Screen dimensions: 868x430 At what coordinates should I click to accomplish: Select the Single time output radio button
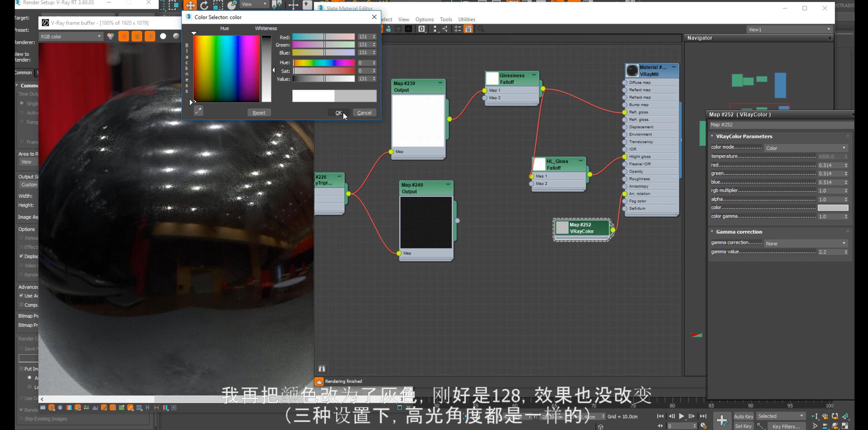pos(22,103)
